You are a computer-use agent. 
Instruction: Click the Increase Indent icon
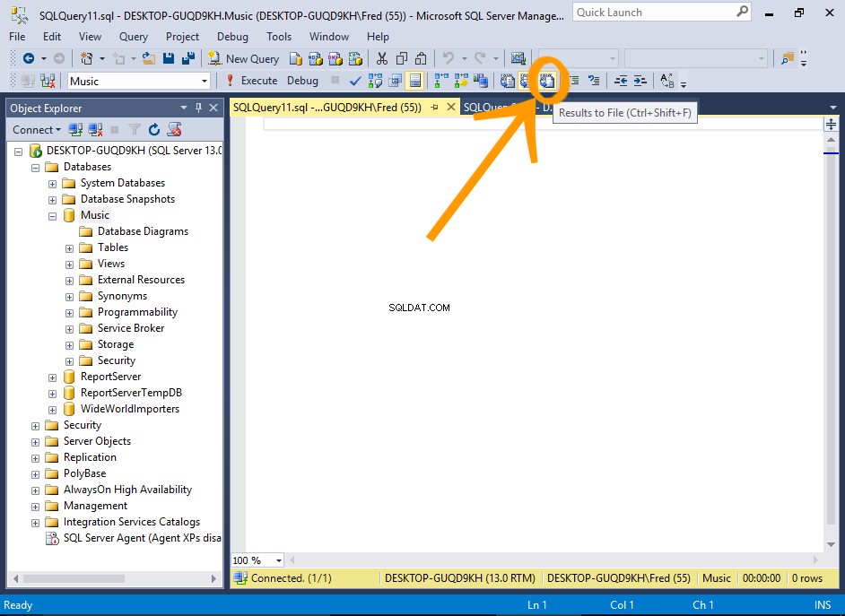(640, 81)
